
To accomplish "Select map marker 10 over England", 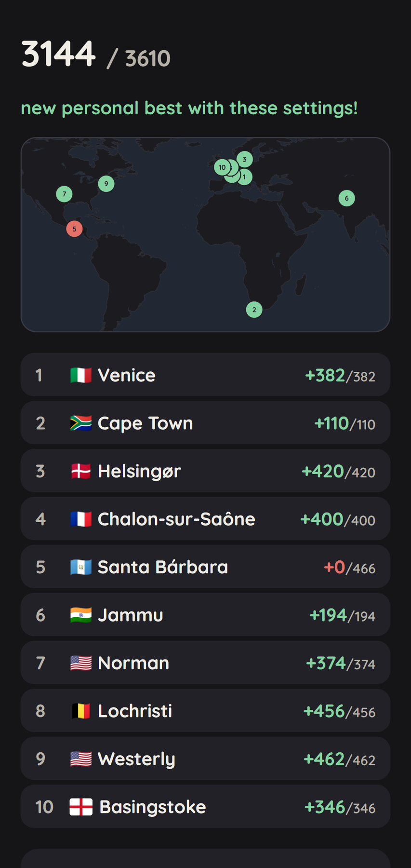I will [x=222, y=167].
